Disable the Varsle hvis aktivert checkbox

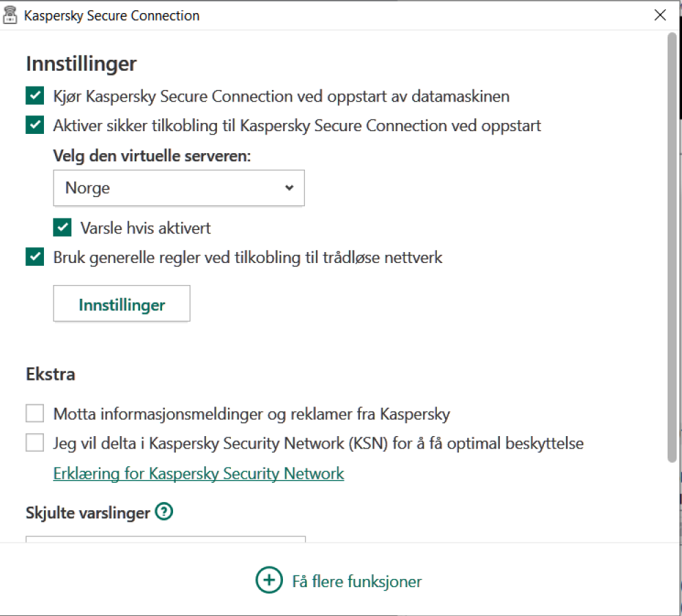[62, 227]
